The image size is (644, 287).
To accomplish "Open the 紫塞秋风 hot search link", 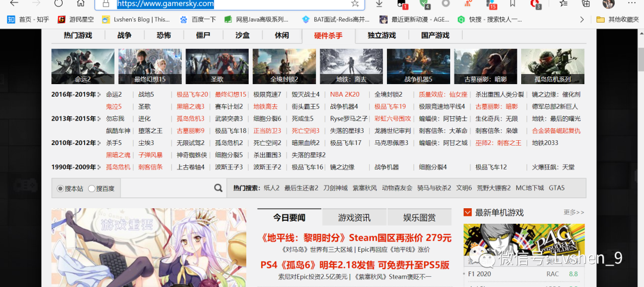I will (365, 189).
